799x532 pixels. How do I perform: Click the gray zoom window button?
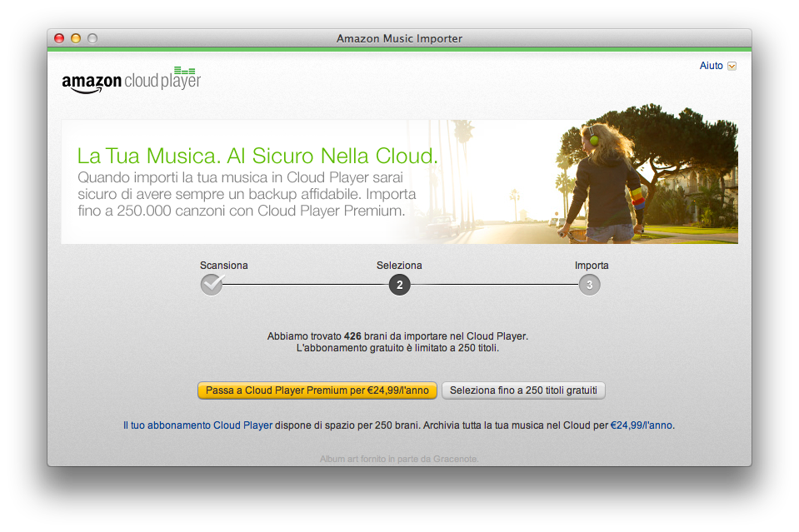coord(92,38)
